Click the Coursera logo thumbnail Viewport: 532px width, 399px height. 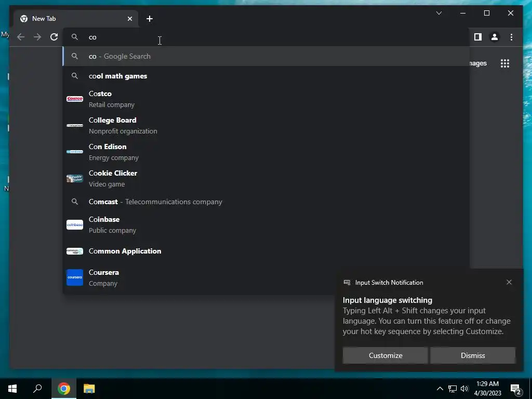click(x=75, y=277)
